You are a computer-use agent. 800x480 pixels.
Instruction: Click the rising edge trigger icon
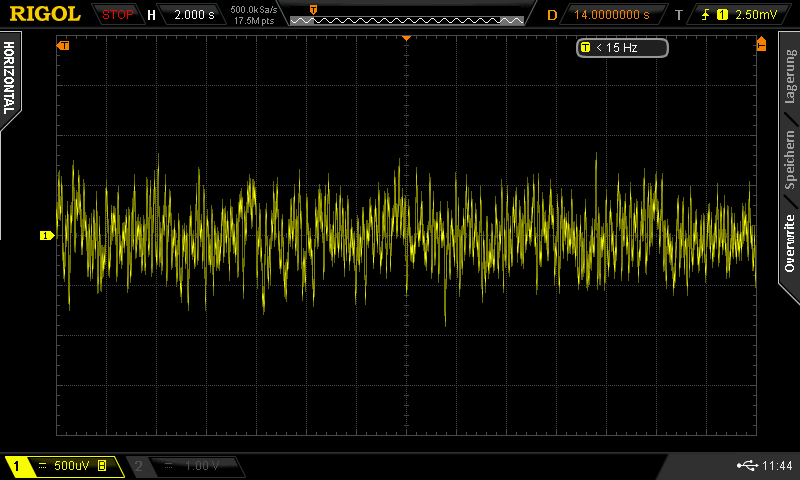point(706,15)
